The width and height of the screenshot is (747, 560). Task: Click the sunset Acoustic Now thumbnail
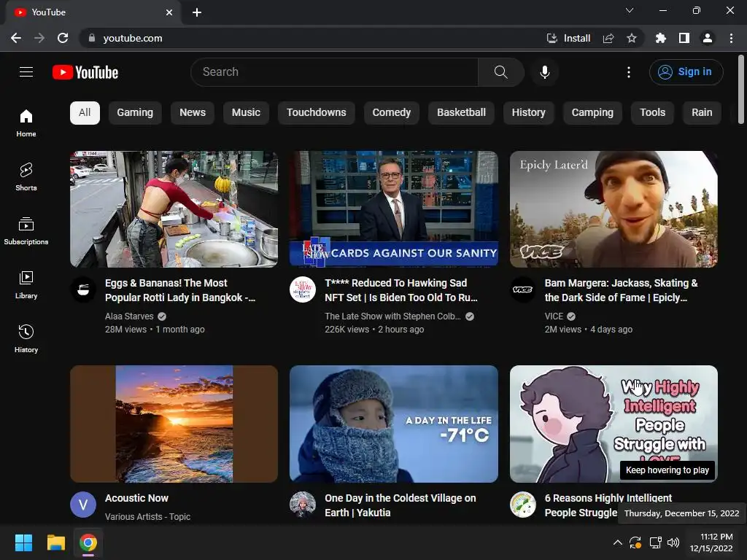[174, 424]
